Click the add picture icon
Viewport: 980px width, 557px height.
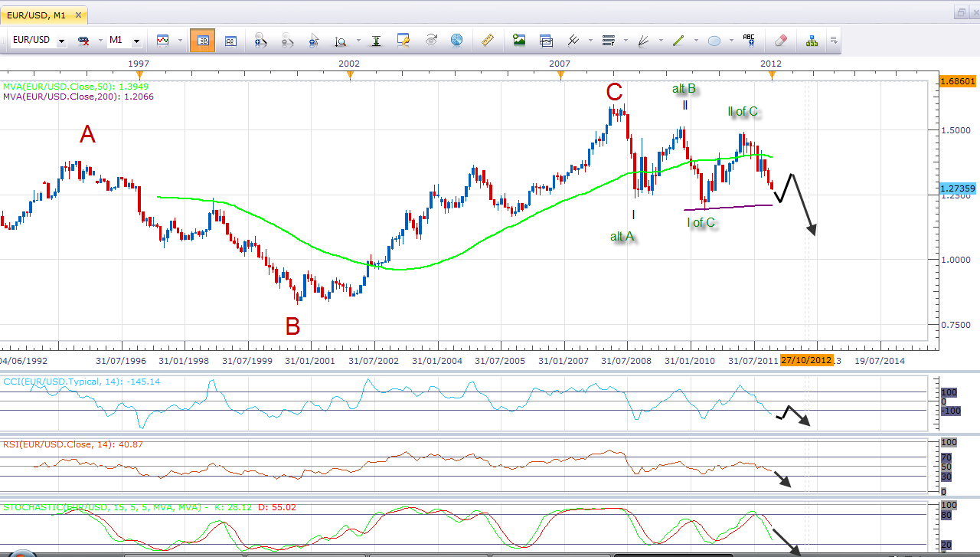click(x=519, y=41)
